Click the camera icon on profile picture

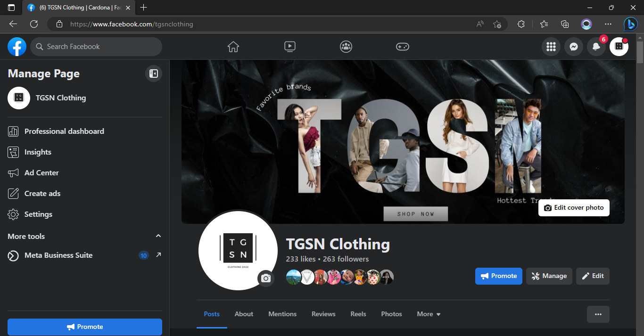[x=266, y=279]
